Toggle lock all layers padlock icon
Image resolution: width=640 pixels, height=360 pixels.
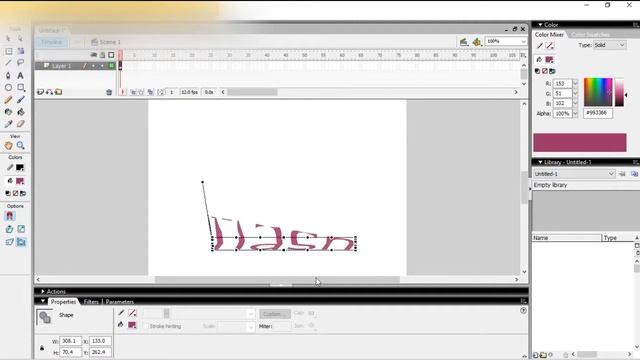[x=102, y=55]
